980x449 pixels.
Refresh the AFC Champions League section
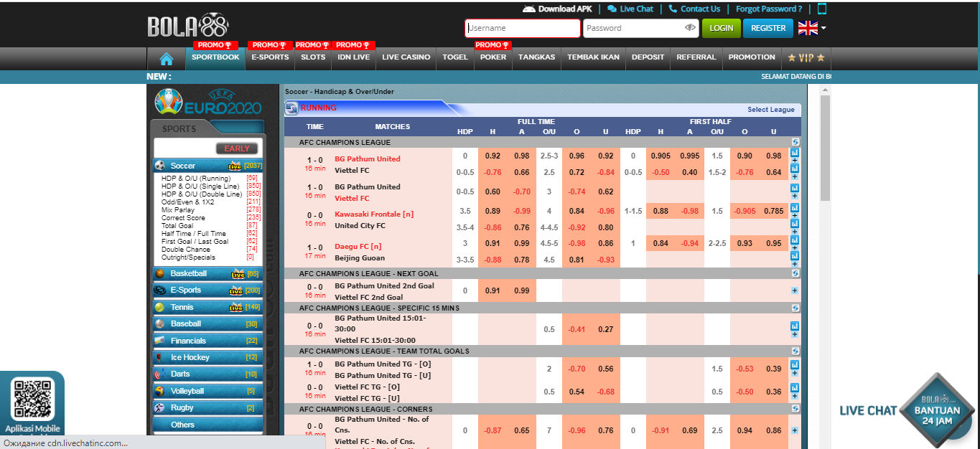coord(795,143)
